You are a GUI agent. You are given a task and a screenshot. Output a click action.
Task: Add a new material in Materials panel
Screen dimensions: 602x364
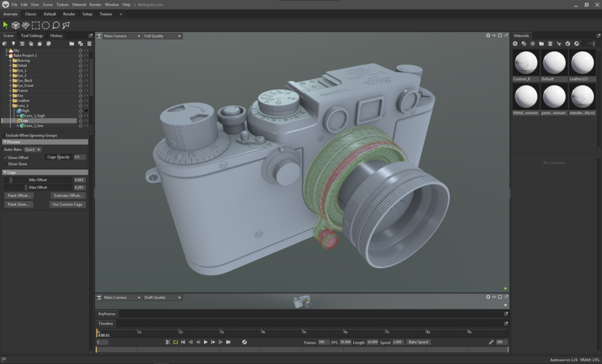516,44
